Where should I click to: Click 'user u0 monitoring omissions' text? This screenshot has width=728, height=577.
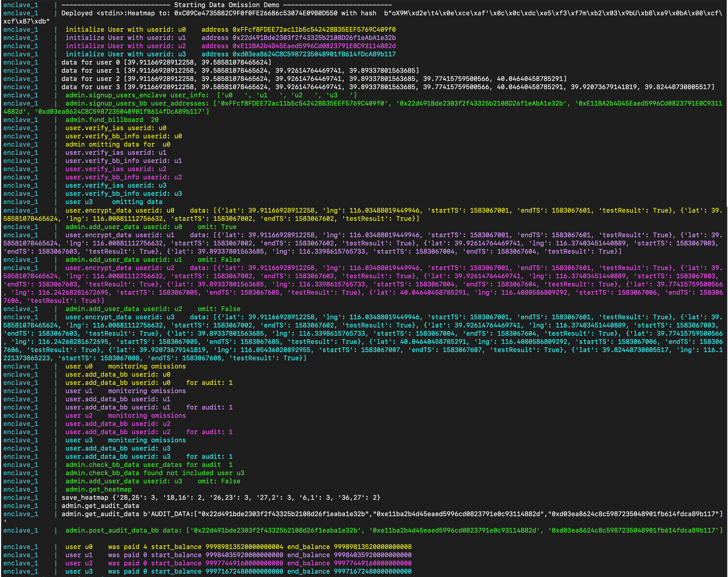point(125,366)
